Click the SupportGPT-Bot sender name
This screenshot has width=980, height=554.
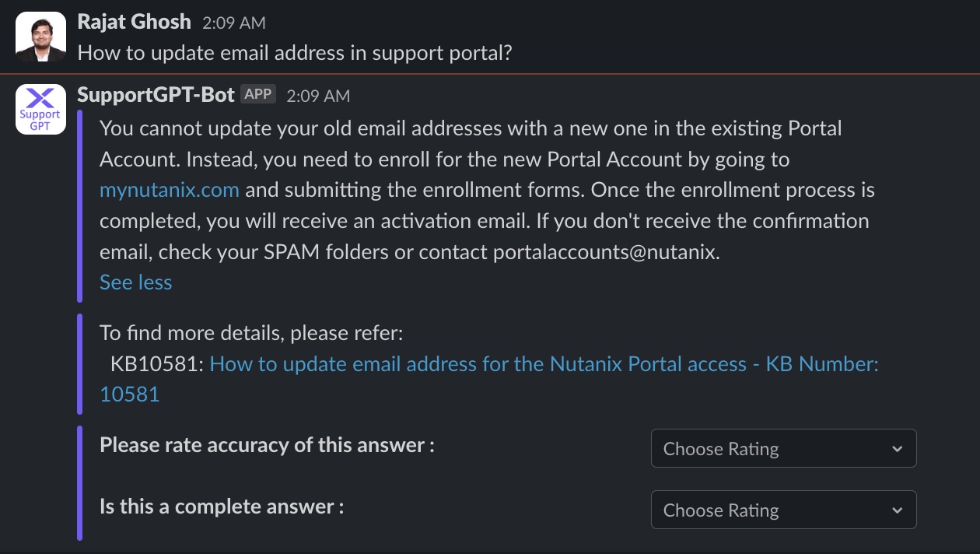156,95
